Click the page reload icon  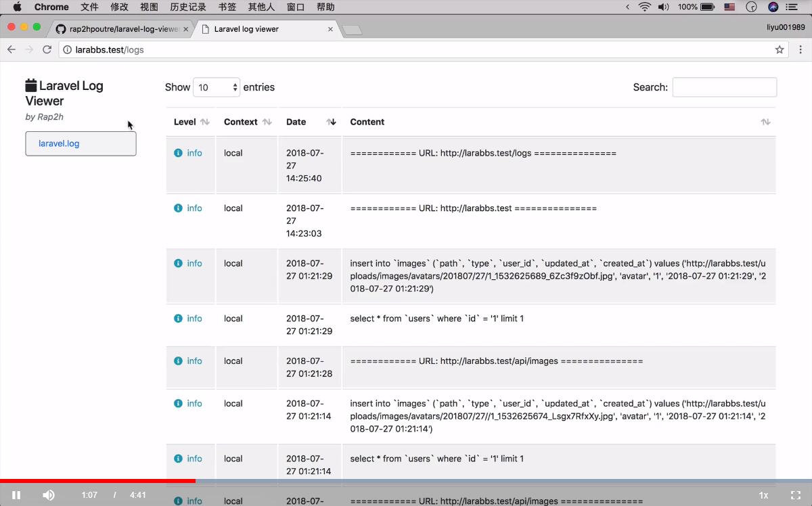[46, 49]
